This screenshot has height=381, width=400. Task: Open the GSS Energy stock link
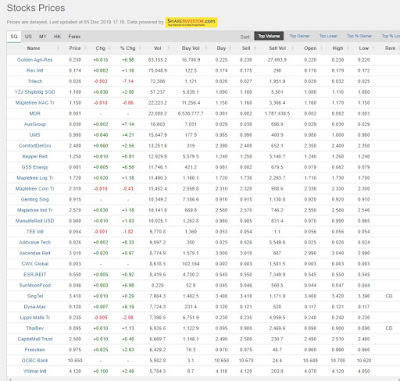click(x=35, y=167)
